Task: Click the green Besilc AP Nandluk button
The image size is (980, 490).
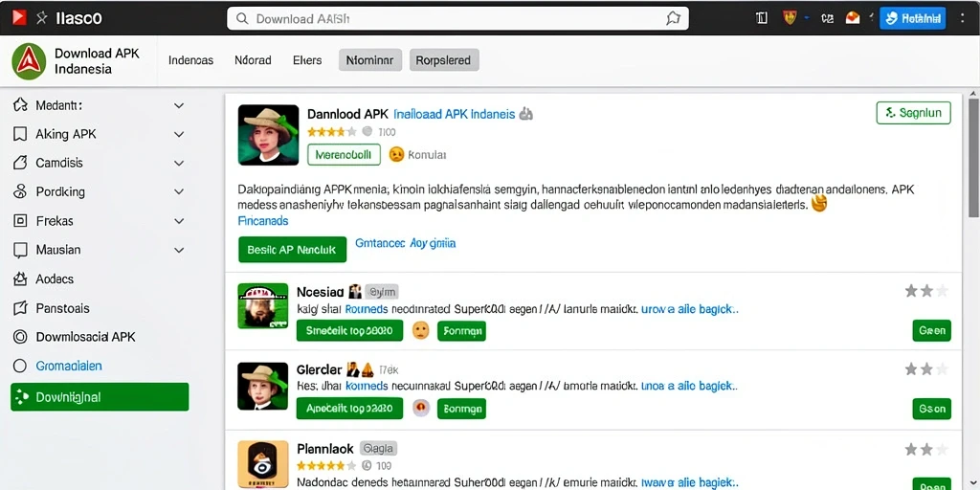Action: [x=292, y=250]
